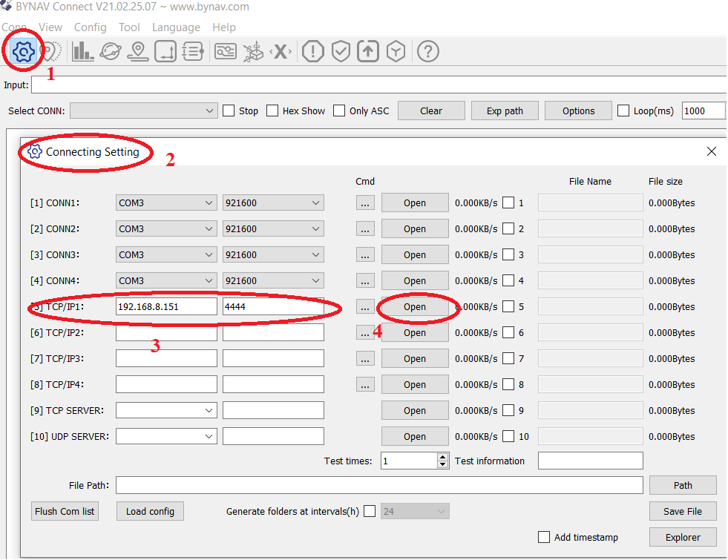Open the Config menu

[90, 27]
